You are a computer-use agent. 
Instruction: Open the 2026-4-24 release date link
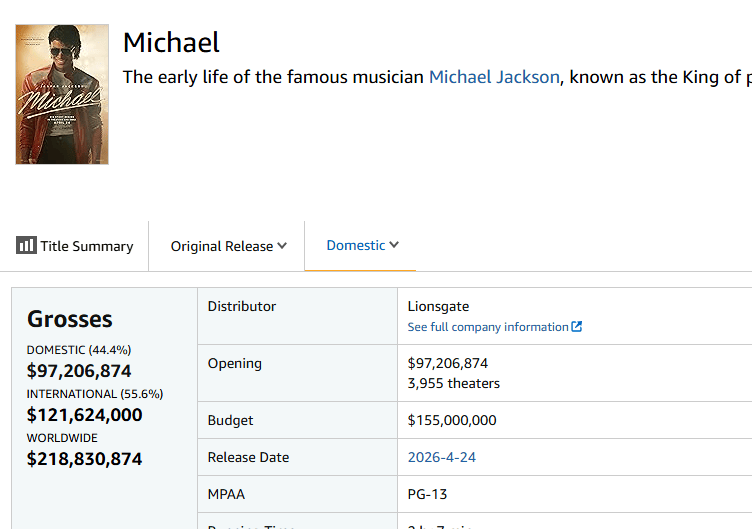tap(442, 457)
